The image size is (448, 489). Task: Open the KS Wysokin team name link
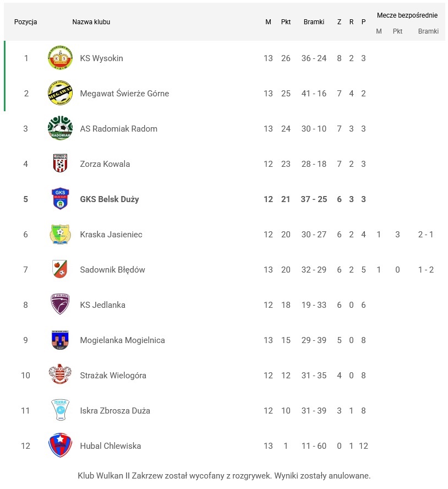click(101, 58)
